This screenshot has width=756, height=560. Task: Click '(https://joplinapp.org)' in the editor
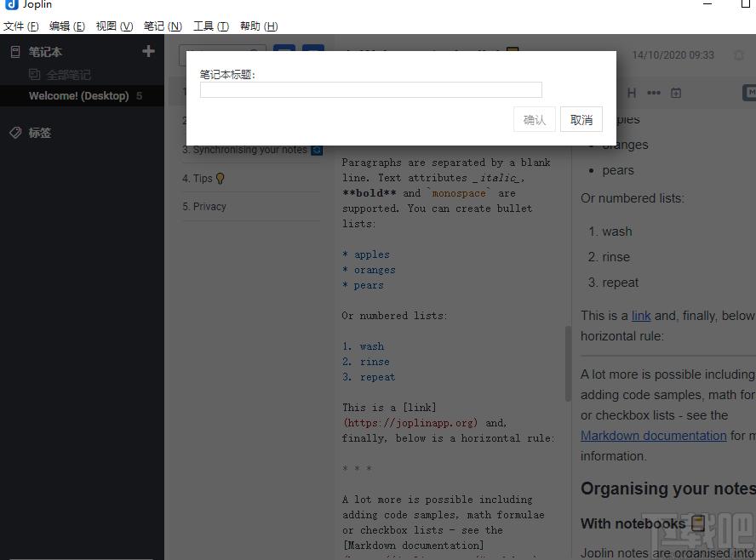410,423
